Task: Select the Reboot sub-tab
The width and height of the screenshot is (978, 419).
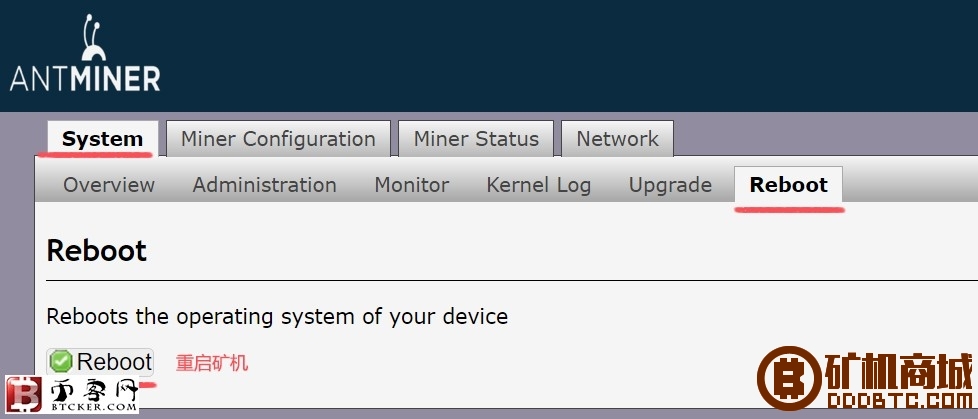Action: click(788, 185)
